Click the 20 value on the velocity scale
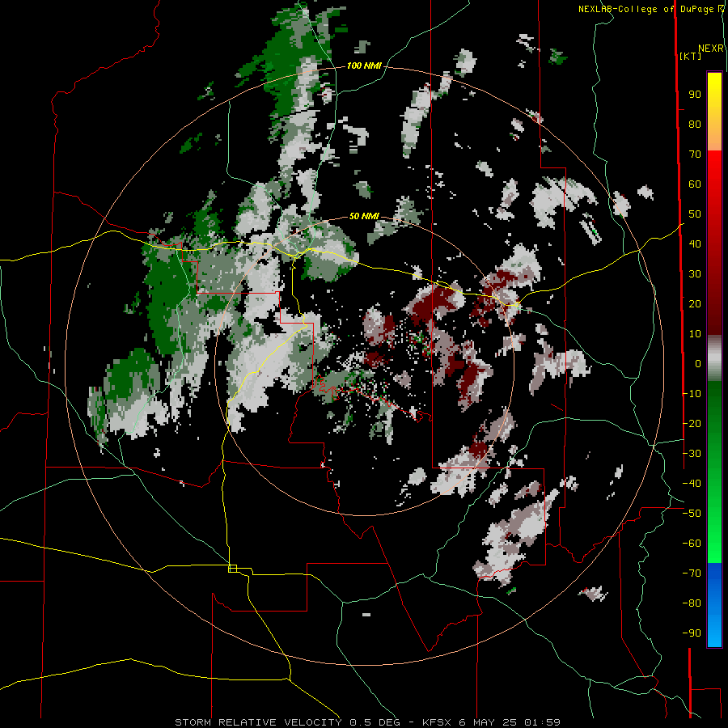The image size is (728, 728). click(x=695, y=304)
